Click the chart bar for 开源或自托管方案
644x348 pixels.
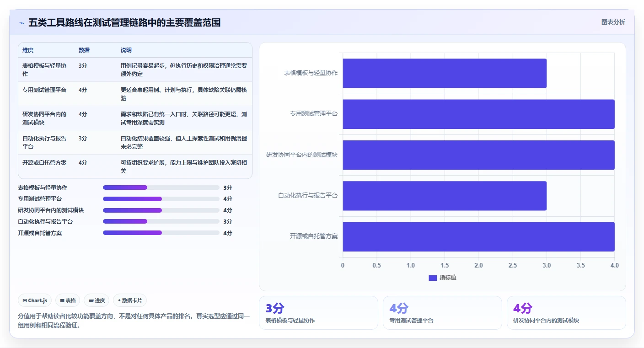(478, 236)
